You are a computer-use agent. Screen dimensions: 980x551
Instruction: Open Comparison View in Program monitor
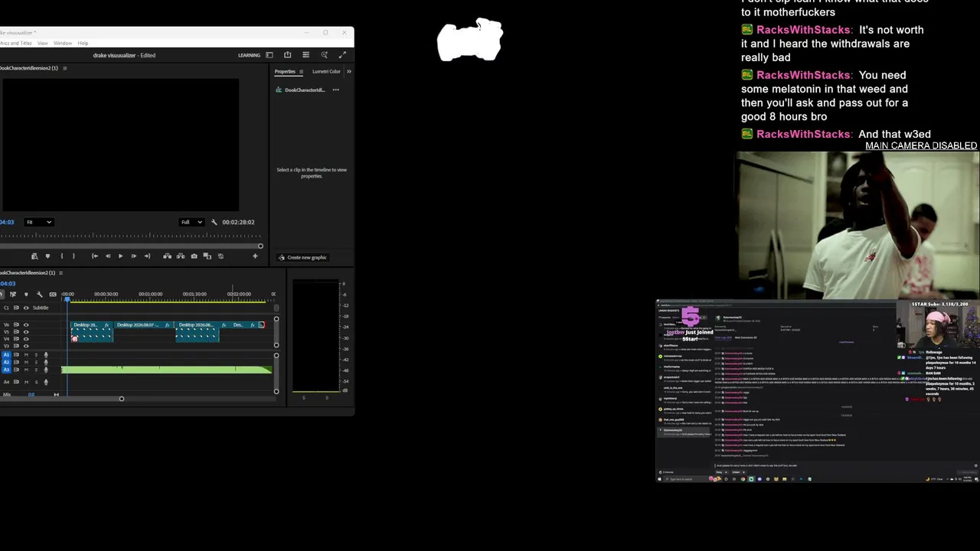coord(207,256)
